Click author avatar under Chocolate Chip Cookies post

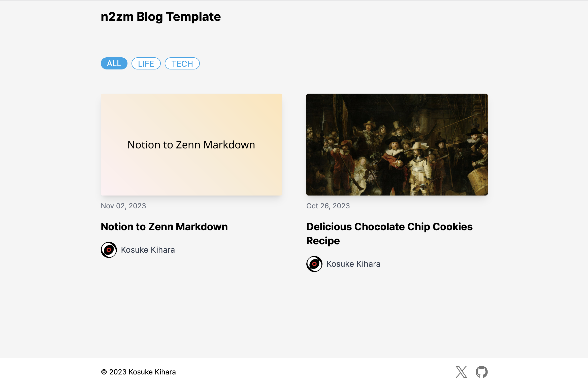pyautogui.click(x=314, y=264)
